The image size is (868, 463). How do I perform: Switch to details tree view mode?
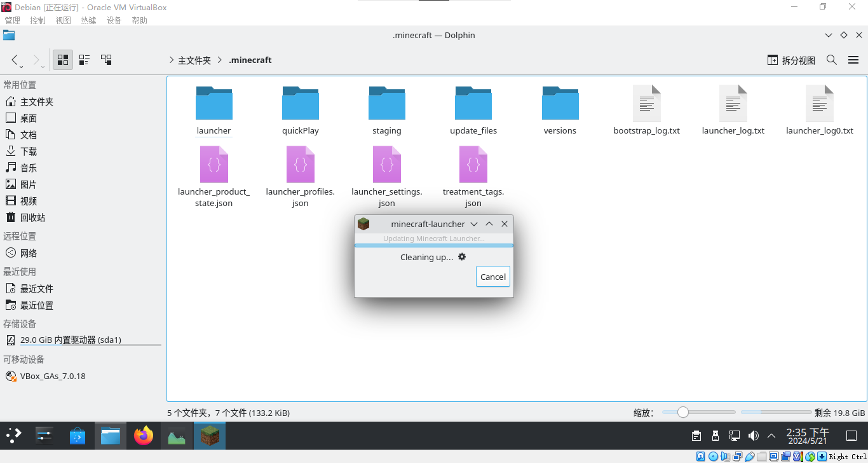pos(106,60)
